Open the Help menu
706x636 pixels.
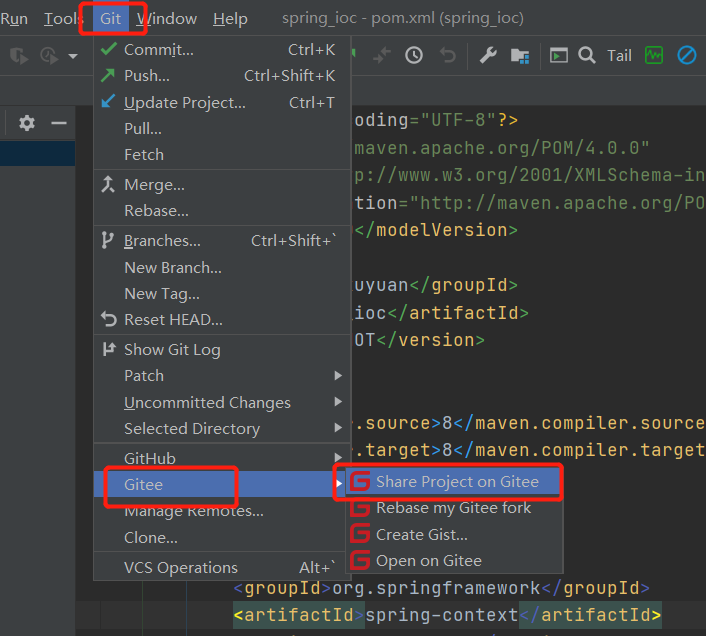[x=230, y=18]
